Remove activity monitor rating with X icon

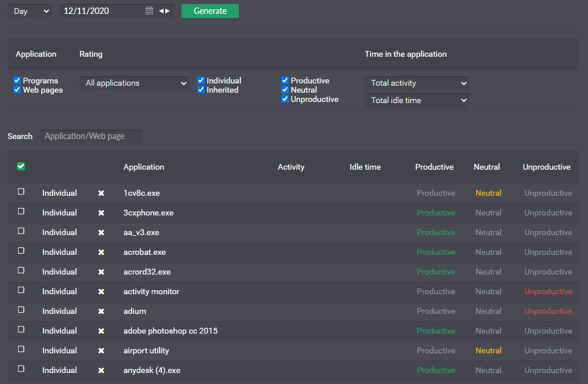[x=101, y=291]
